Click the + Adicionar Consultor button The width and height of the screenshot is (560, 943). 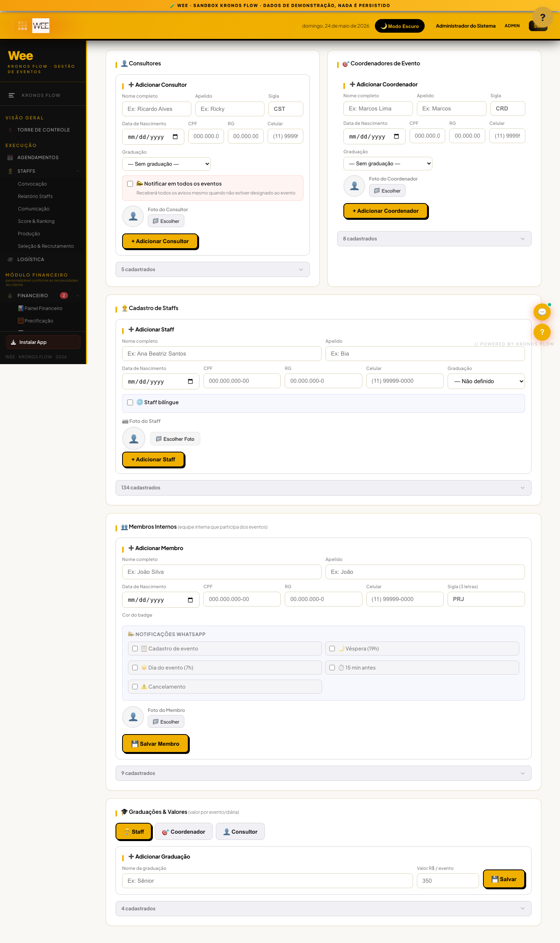[x=160, y=241]
